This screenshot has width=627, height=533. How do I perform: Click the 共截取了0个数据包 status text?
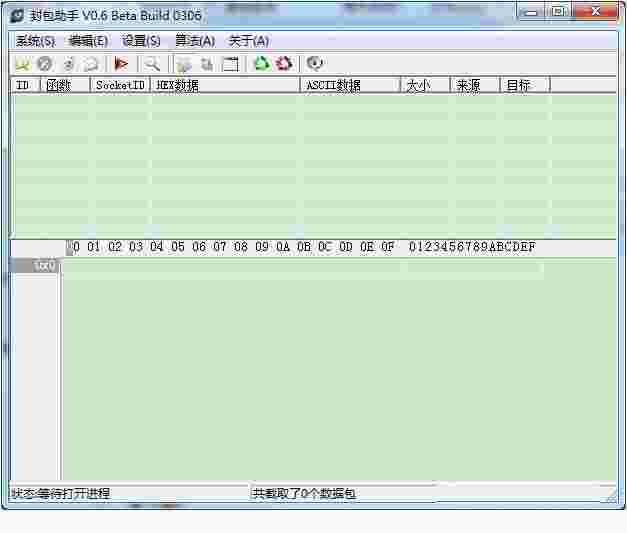(304, 493)
